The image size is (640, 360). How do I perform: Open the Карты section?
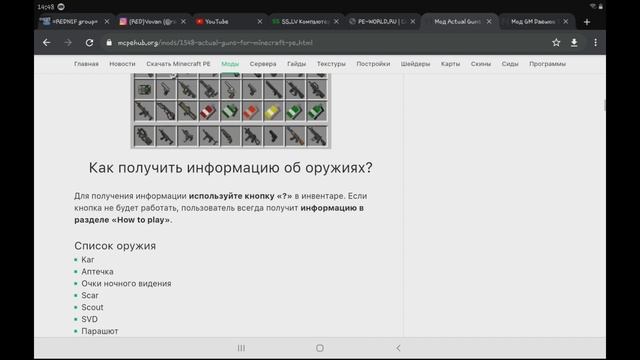[450, 64]
